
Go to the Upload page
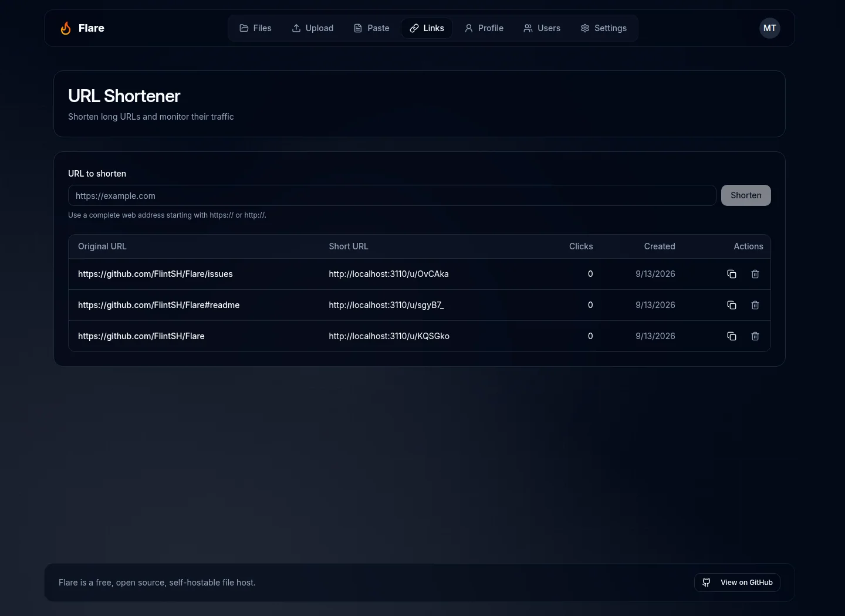point(312,28)
